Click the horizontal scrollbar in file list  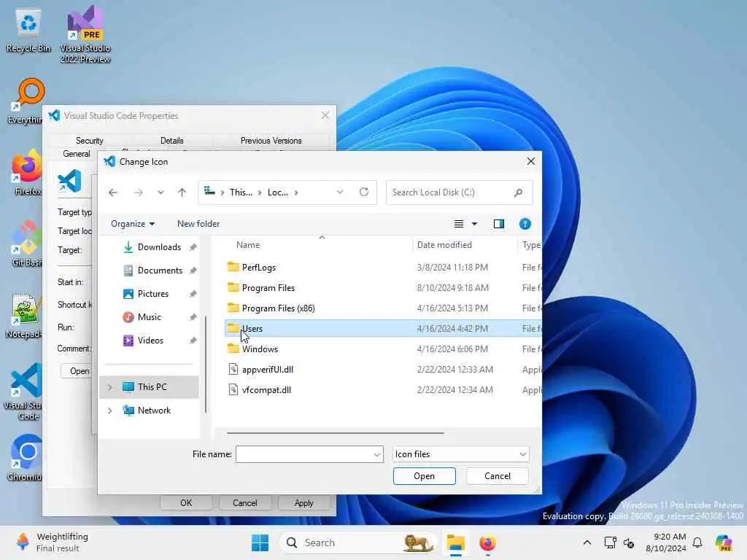click(336, 433)
